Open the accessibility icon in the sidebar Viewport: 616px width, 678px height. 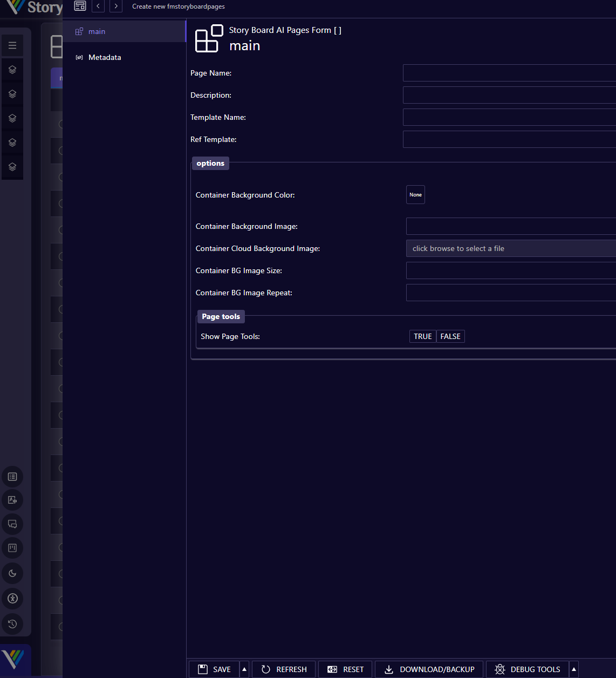[12, 598]
